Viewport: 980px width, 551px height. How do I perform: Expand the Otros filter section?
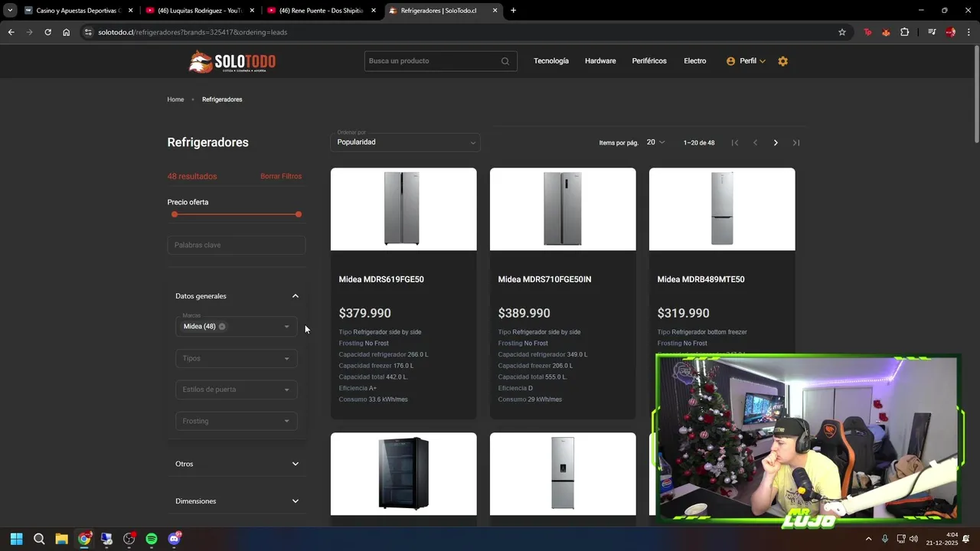[x=237, y=464]
